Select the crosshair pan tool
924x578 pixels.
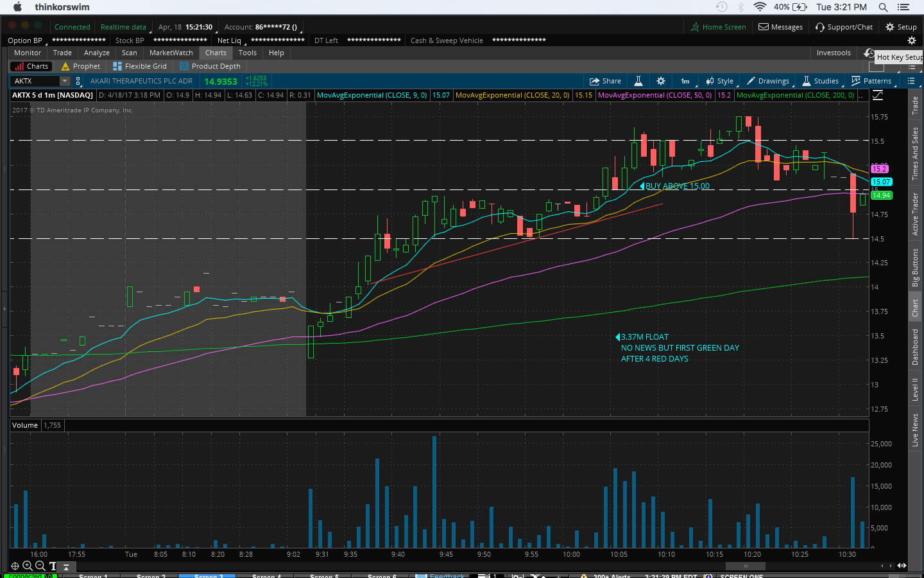click(15, 566)
